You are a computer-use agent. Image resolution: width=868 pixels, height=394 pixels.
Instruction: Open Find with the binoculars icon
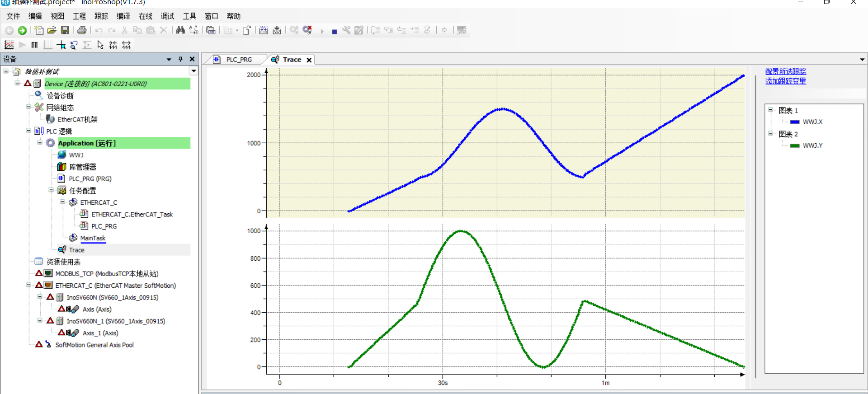click(x=180, y=30)
